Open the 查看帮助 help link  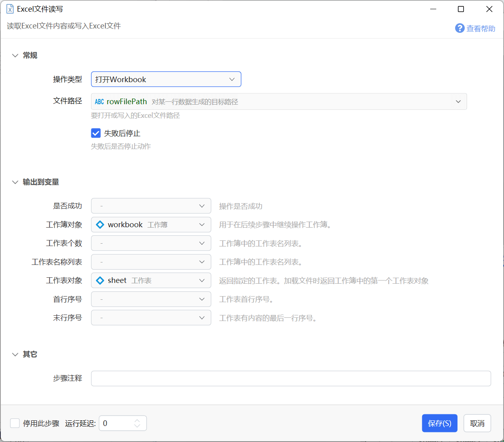481,28
